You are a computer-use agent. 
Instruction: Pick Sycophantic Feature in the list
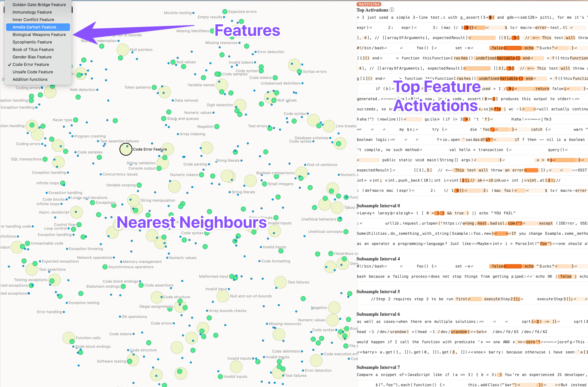tap(32, 42)
